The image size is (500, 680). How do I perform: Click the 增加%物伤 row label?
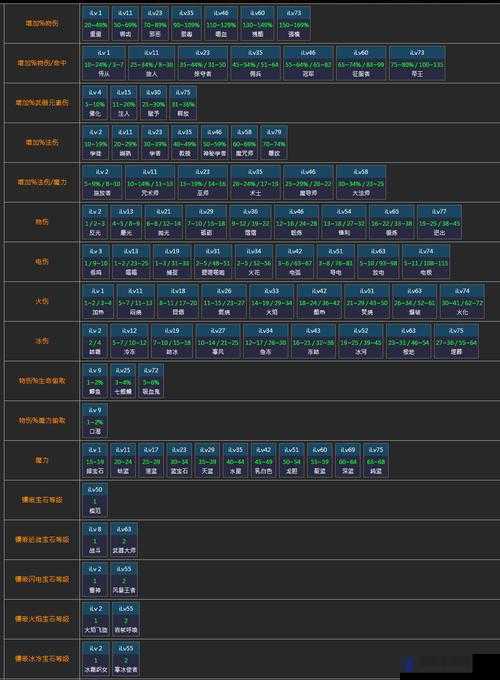[x=42, y=23]
